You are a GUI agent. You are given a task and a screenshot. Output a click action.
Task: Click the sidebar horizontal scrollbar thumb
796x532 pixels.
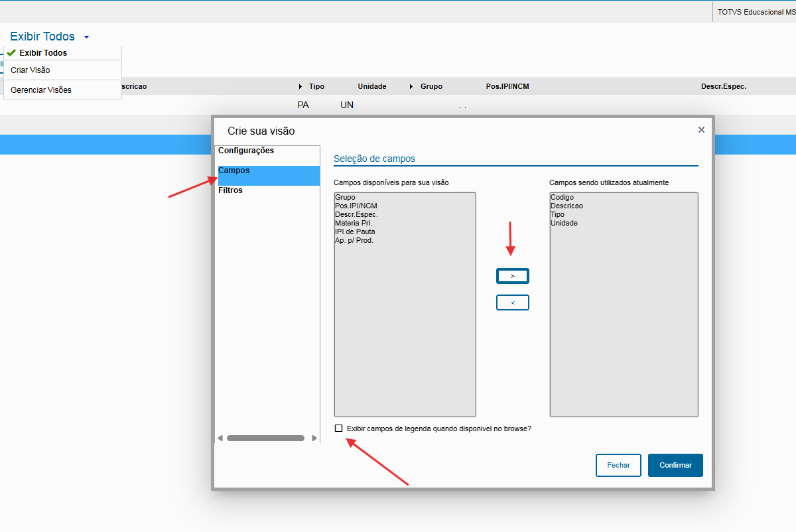click(265, 438)
